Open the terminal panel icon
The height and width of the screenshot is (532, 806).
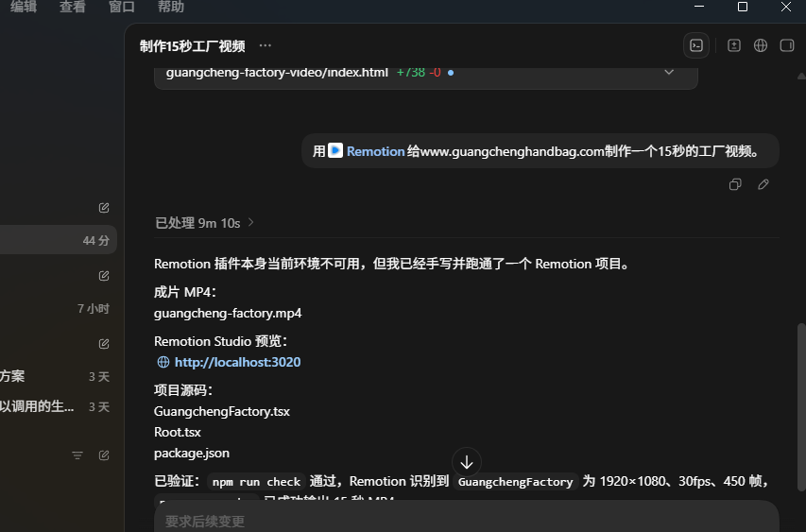[696, 45]
